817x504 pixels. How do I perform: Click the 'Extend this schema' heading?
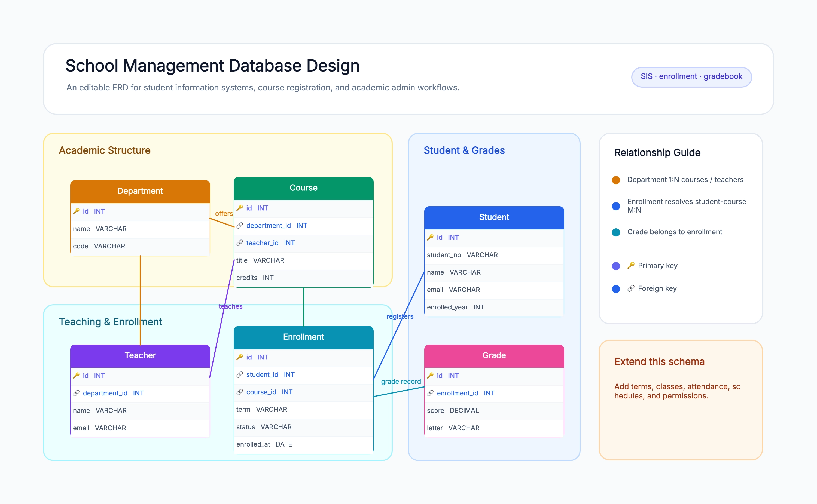click(x=659, y=361)
